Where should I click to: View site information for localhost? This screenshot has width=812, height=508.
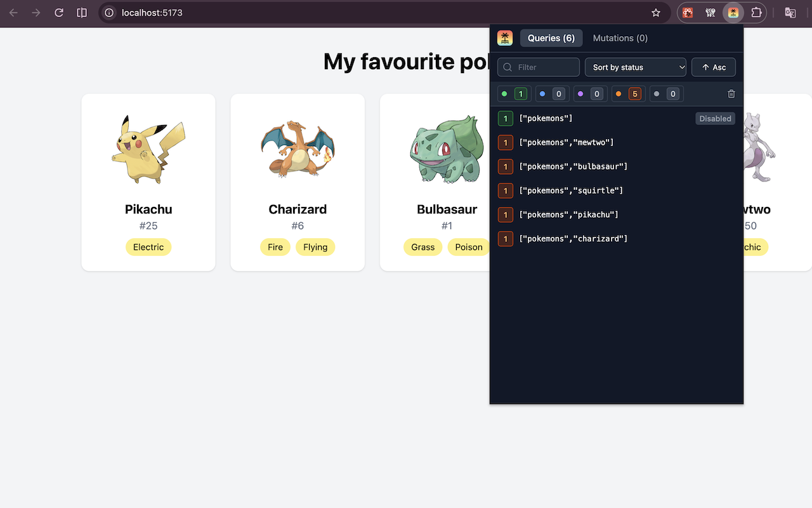coord(109,13)
